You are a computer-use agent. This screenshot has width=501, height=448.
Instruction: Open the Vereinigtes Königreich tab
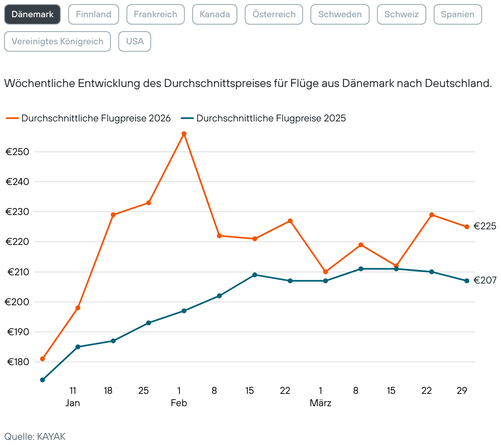coord(57,41)
